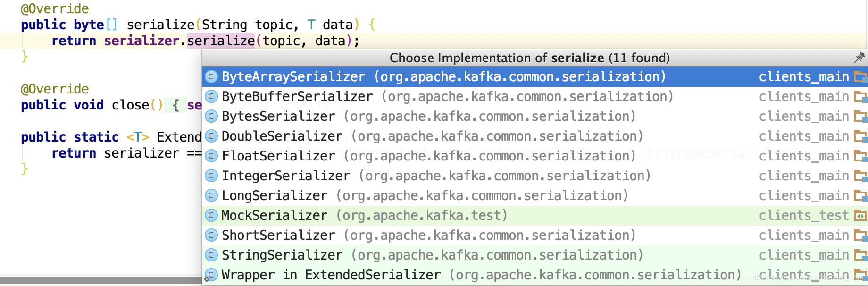This screenshot has height=286, width=868.
Task: Select the BytesSerializer implementation
Action: (x=278, y=116)
